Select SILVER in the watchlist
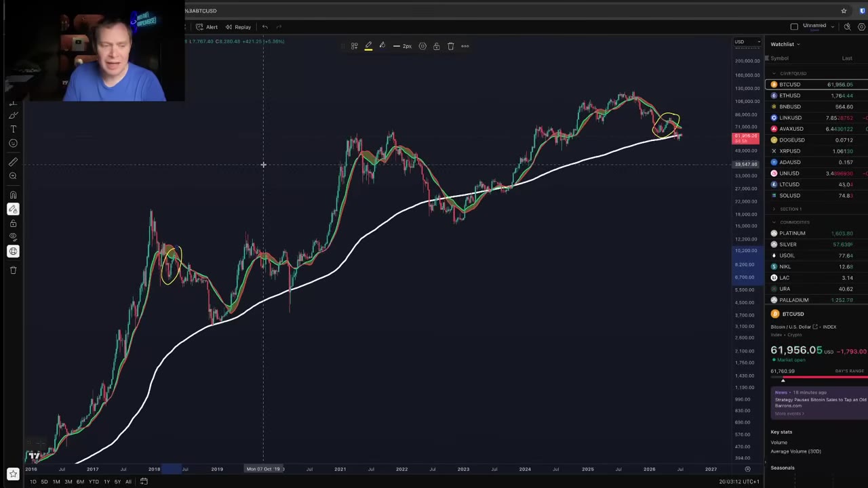The image size is (868, 488). [x=816, y=244]
